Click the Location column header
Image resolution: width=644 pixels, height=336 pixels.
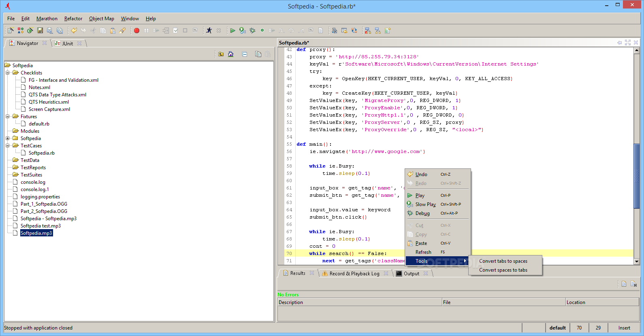pyautogui.click(x=602, y=302)
